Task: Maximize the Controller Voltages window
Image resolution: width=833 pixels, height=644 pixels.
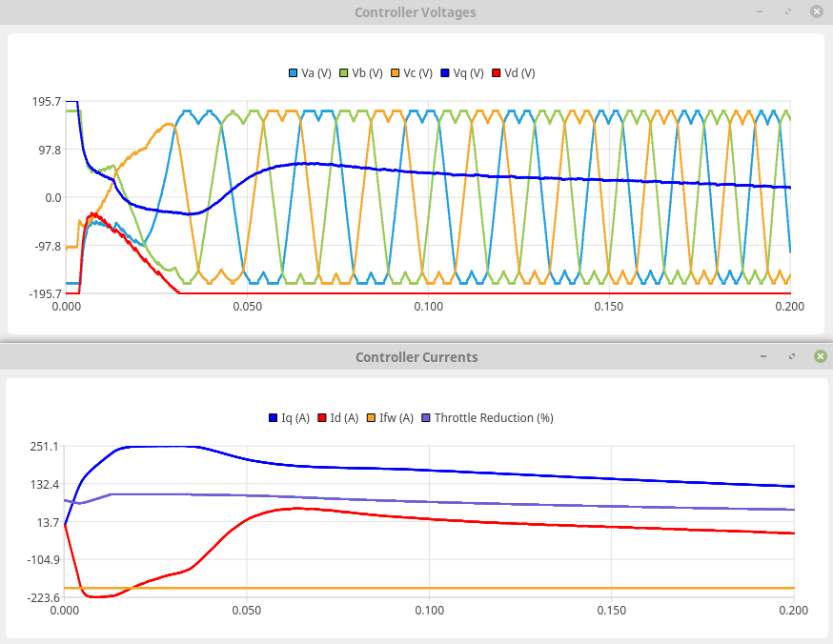Action: pyautogui.click(x=787, y=11)
